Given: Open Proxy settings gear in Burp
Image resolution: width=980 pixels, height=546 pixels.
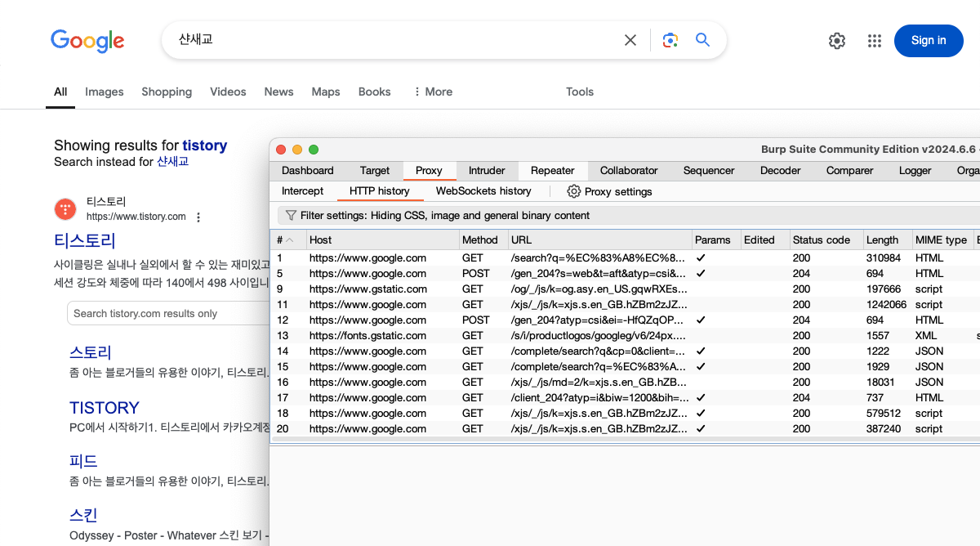Looking at the screenshot, I should point(574,191).
